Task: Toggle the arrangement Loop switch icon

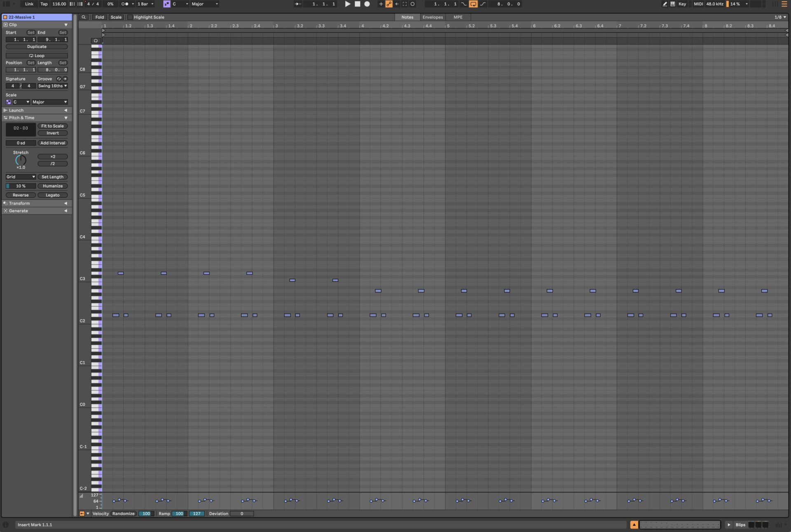Action: [473, 4]
